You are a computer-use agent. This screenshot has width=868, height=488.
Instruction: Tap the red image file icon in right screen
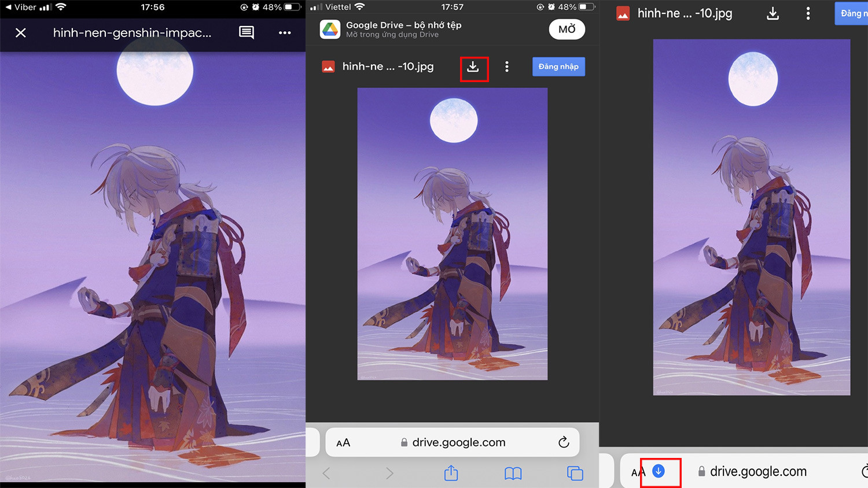[623, 14]
